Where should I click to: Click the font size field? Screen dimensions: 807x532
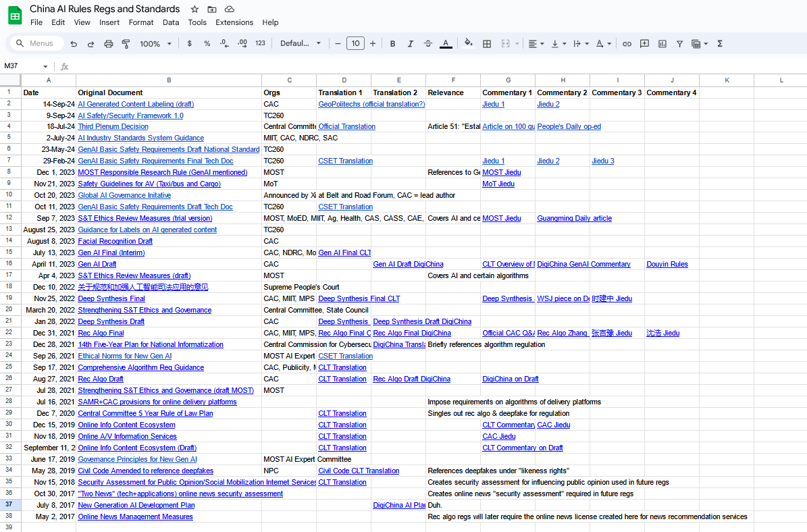tap(355, 44)
